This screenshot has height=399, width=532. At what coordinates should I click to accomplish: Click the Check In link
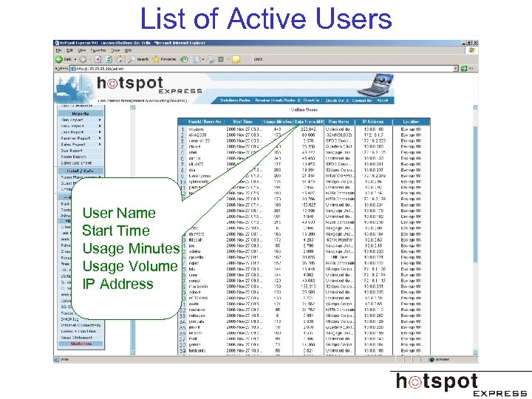click(x=311, y=100)
